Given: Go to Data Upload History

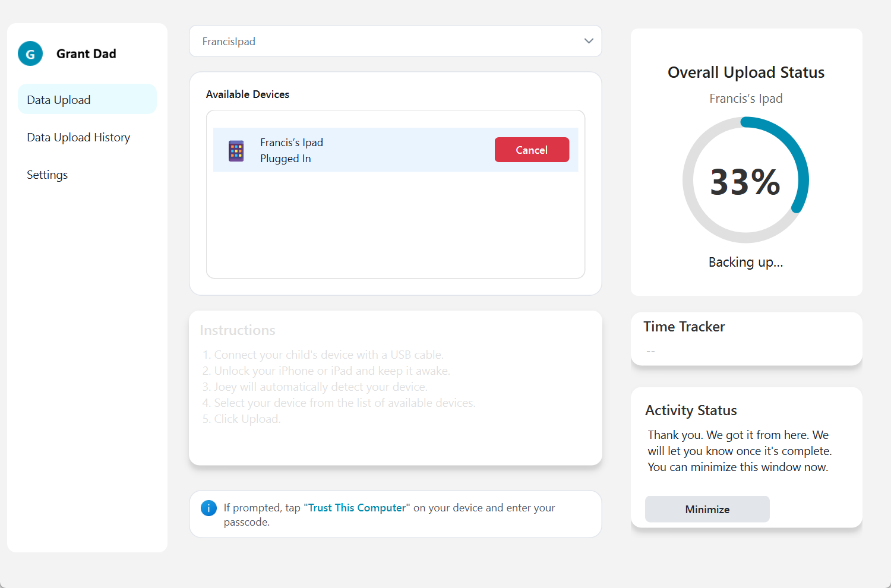Looking at the screenshot, I should point(78,138).
